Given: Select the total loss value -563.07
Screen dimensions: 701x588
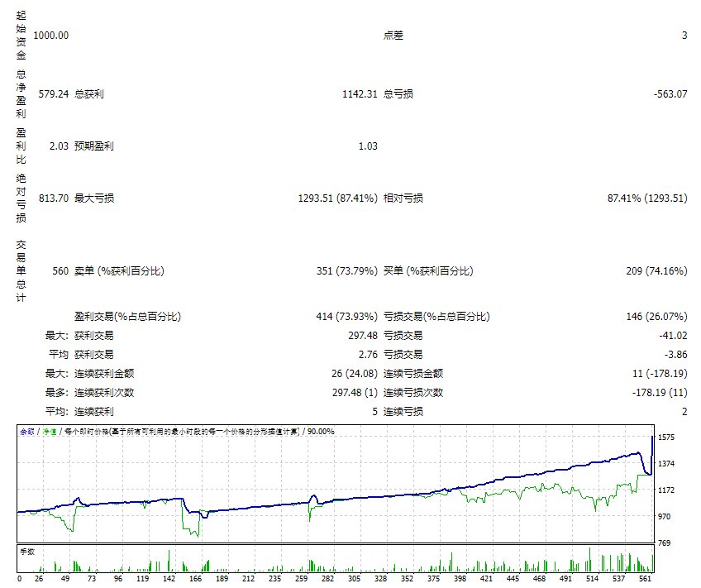Looking at the screenshot, I should 670,94.
